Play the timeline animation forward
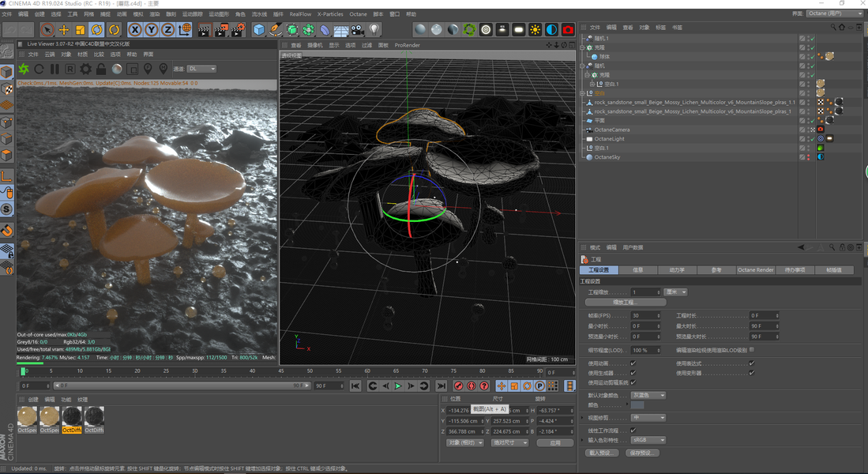The width and height of the screenshot is (868, 474). [x=398, y=386]
